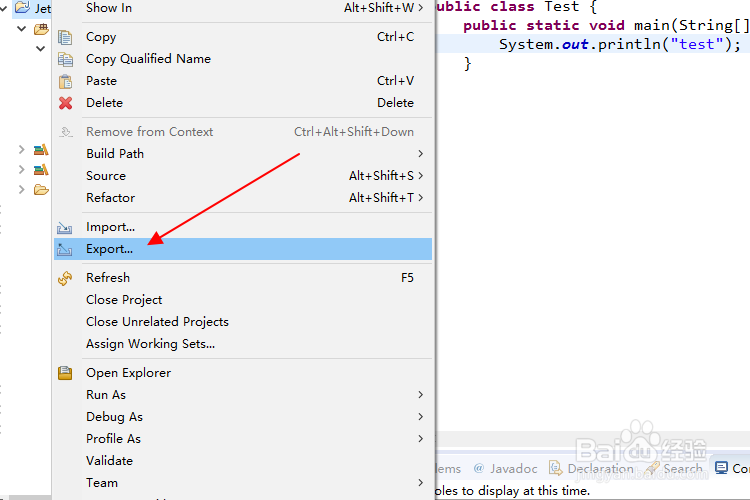750x500 pixels.
Task: Click the package icon under Jet project
Action: point(41,29)
